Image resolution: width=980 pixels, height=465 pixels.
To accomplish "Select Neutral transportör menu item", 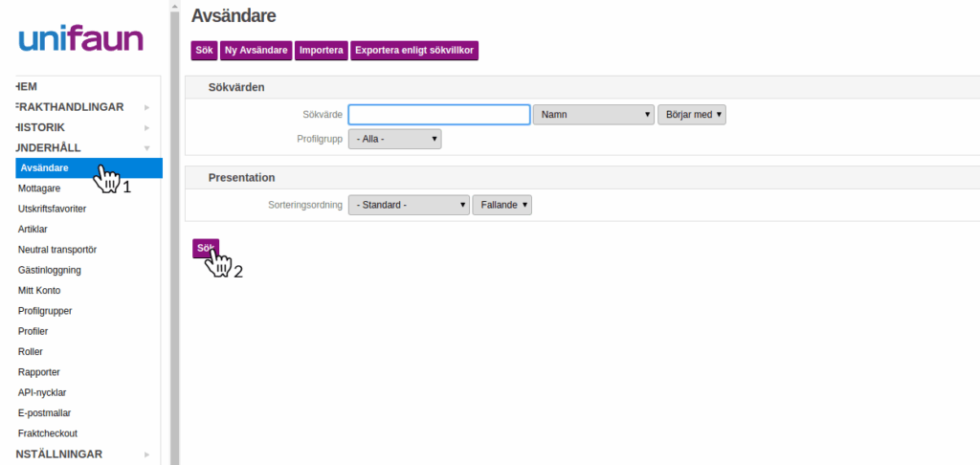I will (x=57, y=250).
